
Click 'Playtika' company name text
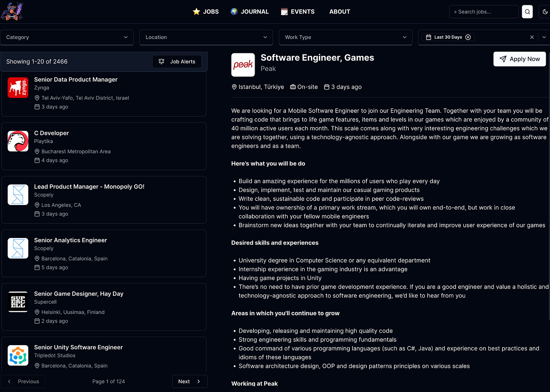click(43, 141)
